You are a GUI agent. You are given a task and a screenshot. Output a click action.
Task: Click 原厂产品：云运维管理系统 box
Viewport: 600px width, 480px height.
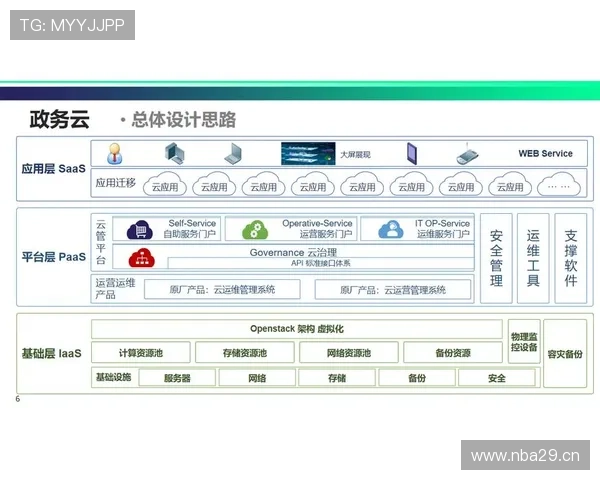point(222,289)
